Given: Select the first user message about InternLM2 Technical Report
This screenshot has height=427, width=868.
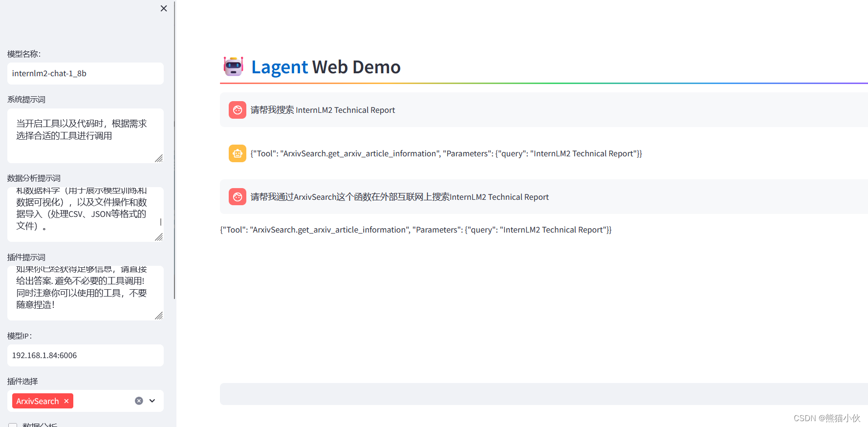Looking at the screenshot, I should 323,110.
